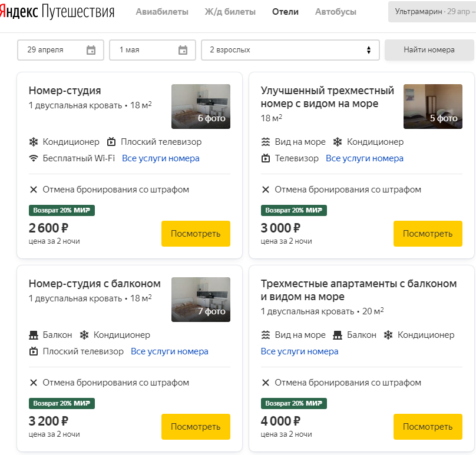Click snowflake air conditioner icon in Номер-студия card
The width and height of the screenshot is (476, 455).
click(34, 142)
